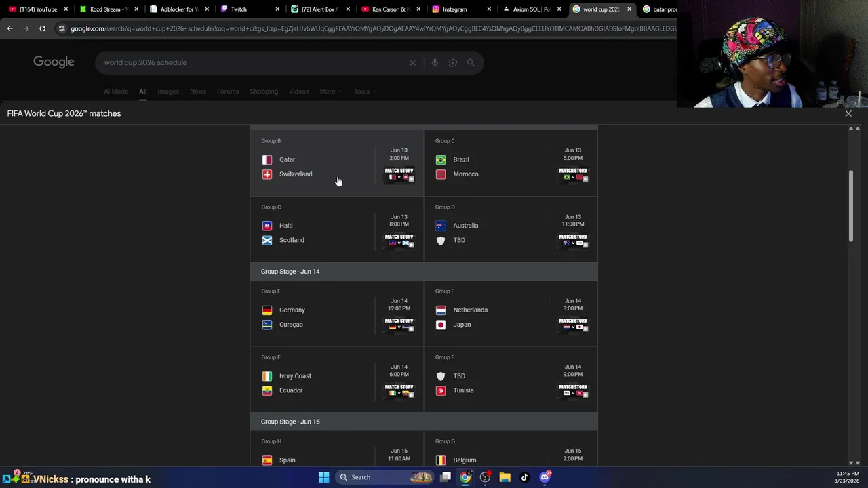The height and width of the screenshot is (488, 868).
Task: Open Match Story for Ivory Coast vs Ecuador
Action: [399, 391]
